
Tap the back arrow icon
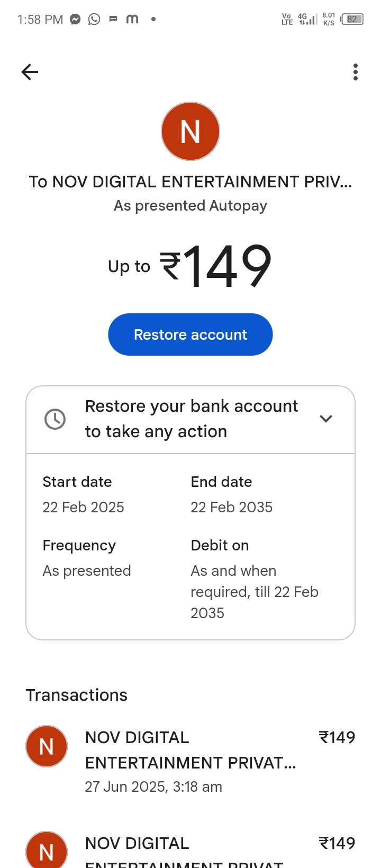point(30,72)
